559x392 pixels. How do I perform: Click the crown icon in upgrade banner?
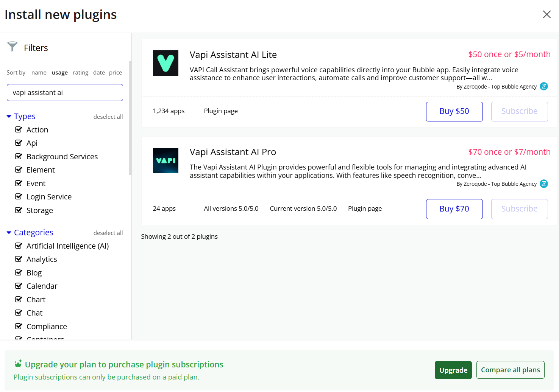point(18,364)
